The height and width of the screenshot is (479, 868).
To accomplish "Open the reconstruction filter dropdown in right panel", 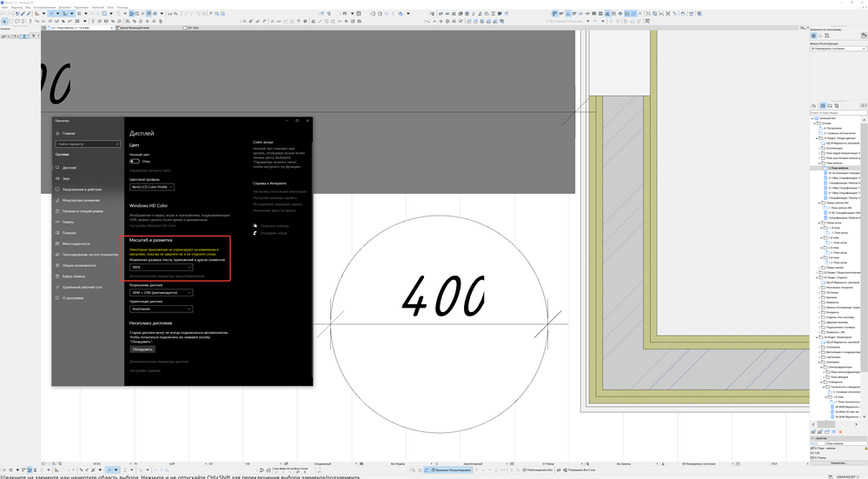I will point(838,49).
